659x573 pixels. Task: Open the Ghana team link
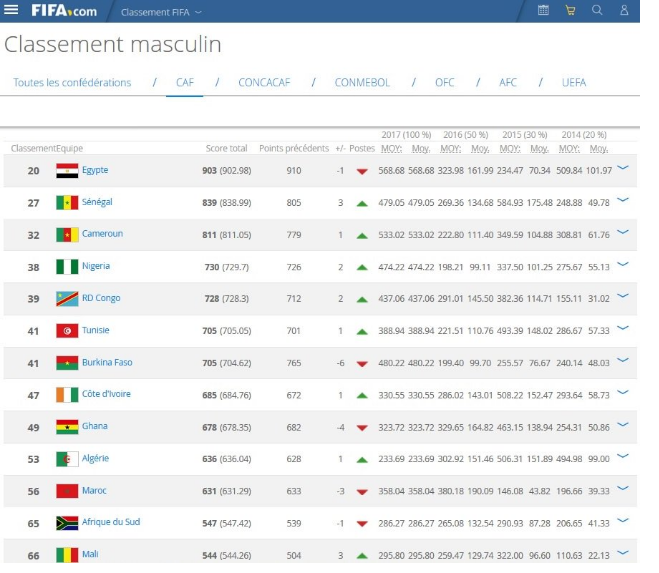[x=95, y=426]
